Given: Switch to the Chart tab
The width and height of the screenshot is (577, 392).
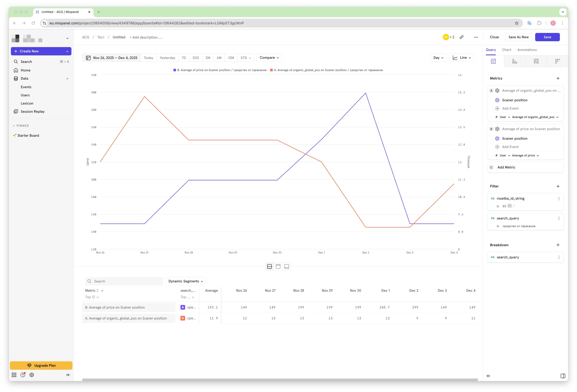Looking at the screenshot, I should coord(506,50).
